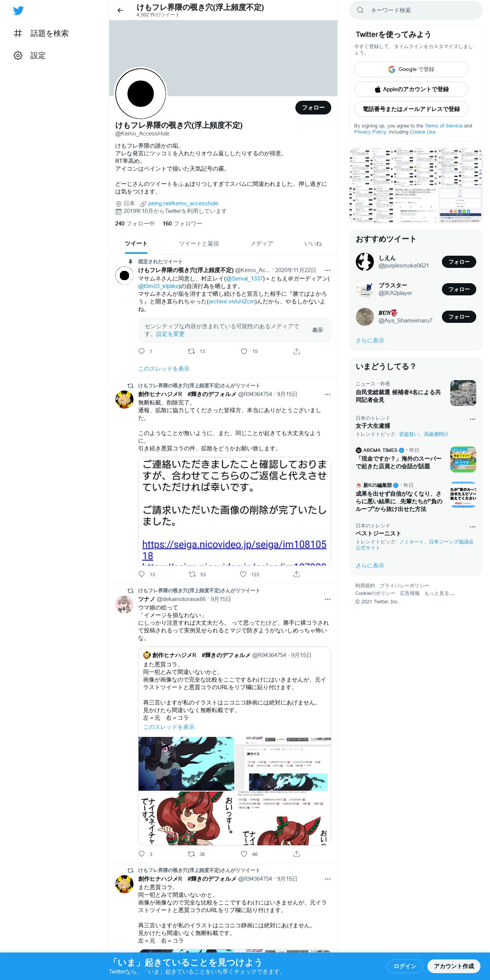490x980 pixels.
Task: Follow ブラスター @IKA2player
Action: (459, 289)
